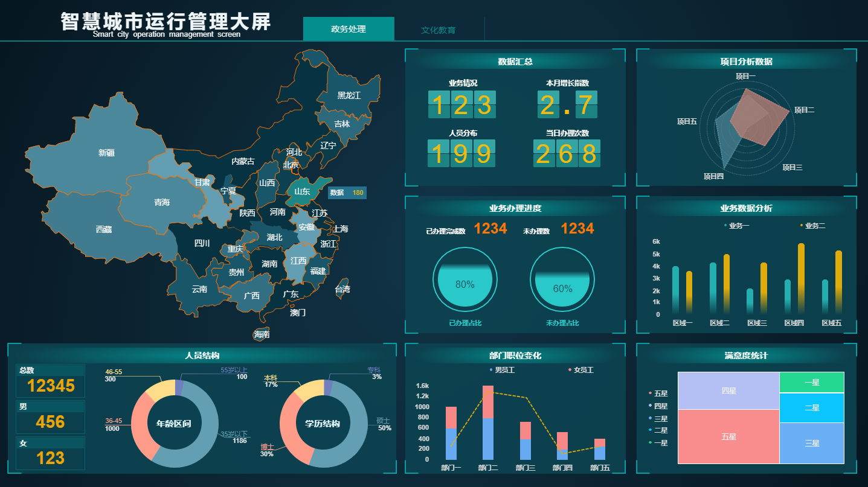Screen dimensions: 868x487
Task: Click 四川 province on the map
Action: click(x=202, y=243)
